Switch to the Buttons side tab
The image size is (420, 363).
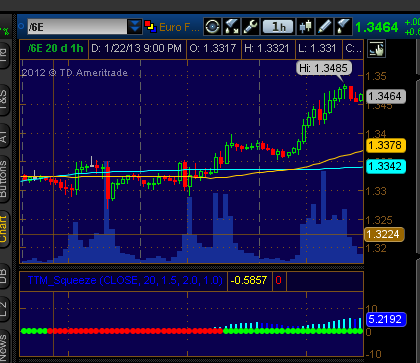pyautogui.click(x=3, y=179)
